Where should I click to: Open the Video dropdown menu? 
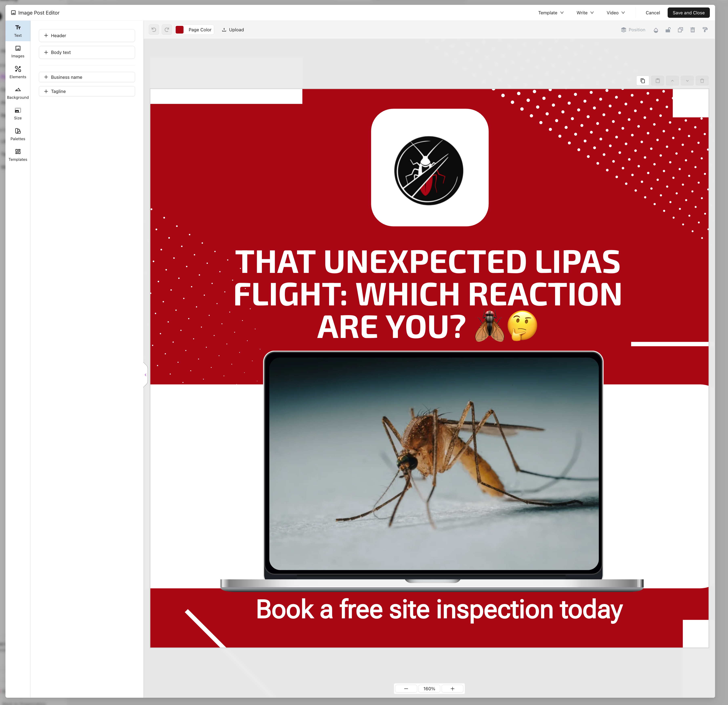(x=616, y=13)
